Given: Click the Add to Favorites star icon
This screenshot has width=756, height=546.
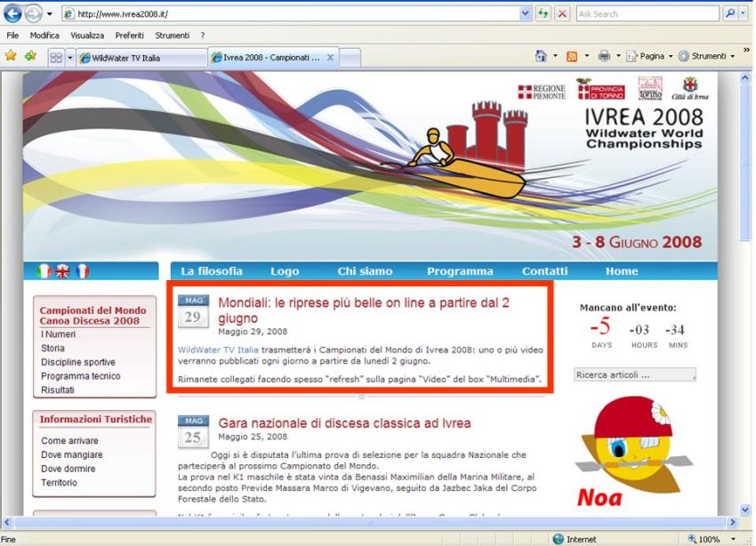Looking at the screenshot, I should [31, 56].
